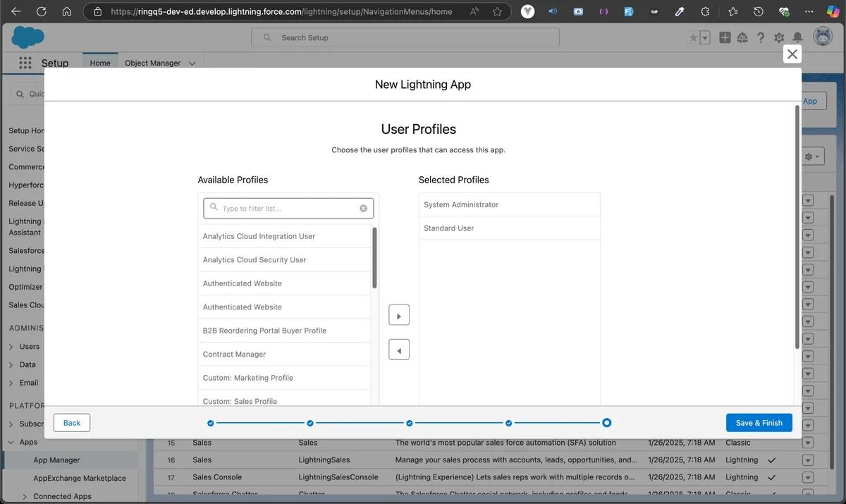Open App Manager in the sidebar
Screen dimensions: 846x504
(56, 460)
